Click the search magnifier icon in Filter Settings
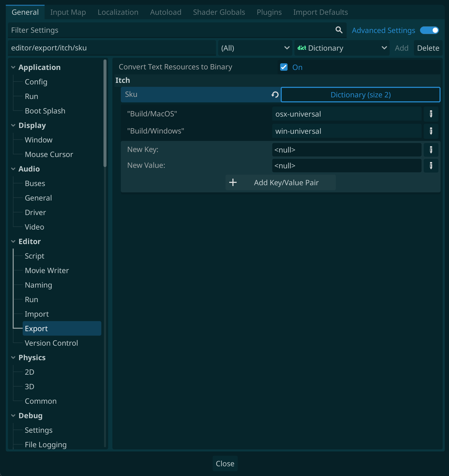 (339, 30)
